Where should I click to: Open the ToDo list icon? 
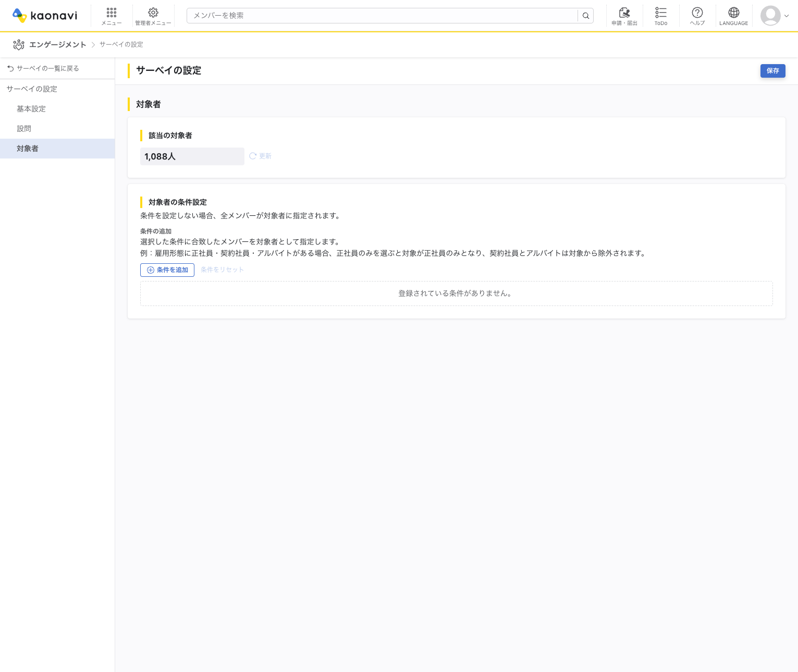click(661, 16)
